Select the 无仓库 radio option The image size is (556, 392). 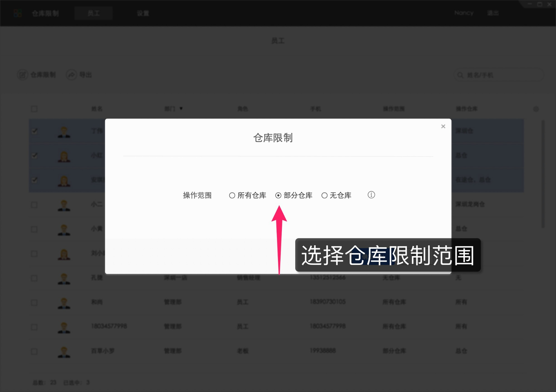(x=324, y=195)
